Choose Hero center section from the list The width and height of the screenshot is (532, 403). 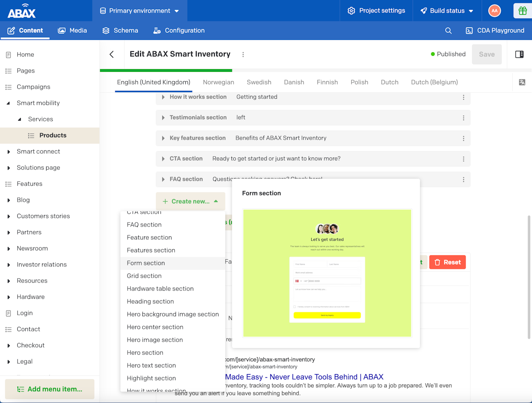[173, 327]
